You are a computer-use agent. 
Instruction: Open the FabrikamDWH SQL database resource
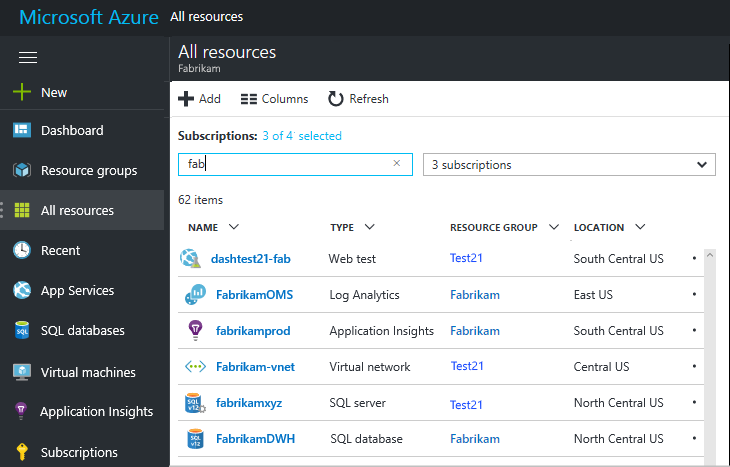[x=255, y=439]
